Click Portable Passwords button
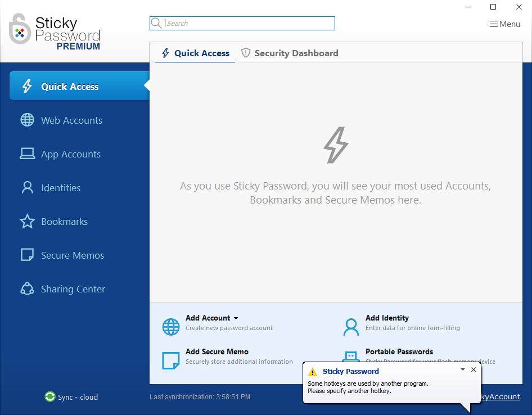This screenshot has width=532, height=415. pyautogui.click(x=399, y=351)
